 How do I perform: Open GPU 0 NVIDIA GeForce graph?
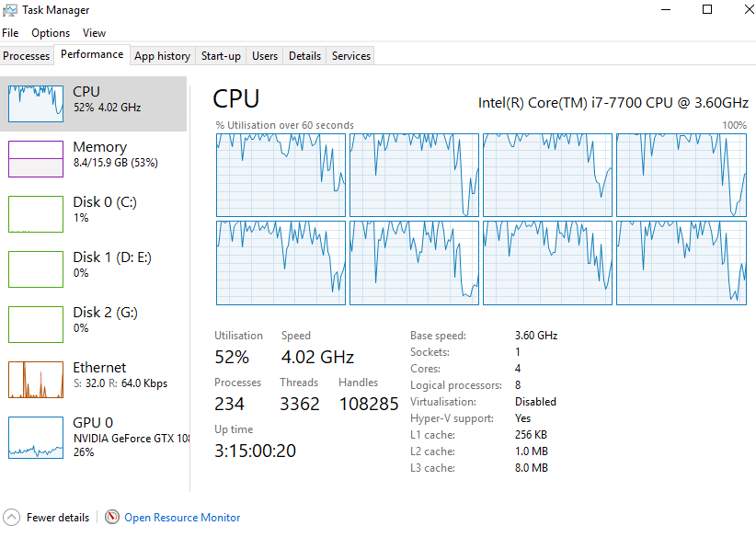(36, 437)
